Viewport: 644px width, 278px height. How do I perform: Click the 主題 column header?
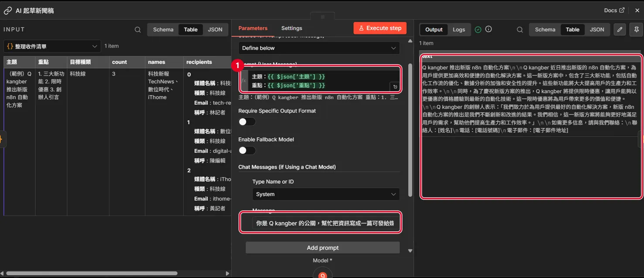(x=19, y=62)
